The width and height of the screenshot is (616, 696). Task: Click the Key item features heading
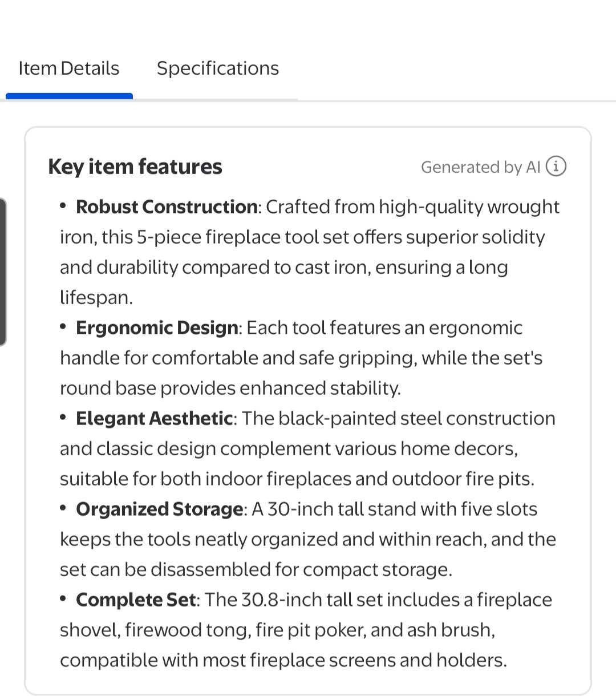[x=135, y=167]
